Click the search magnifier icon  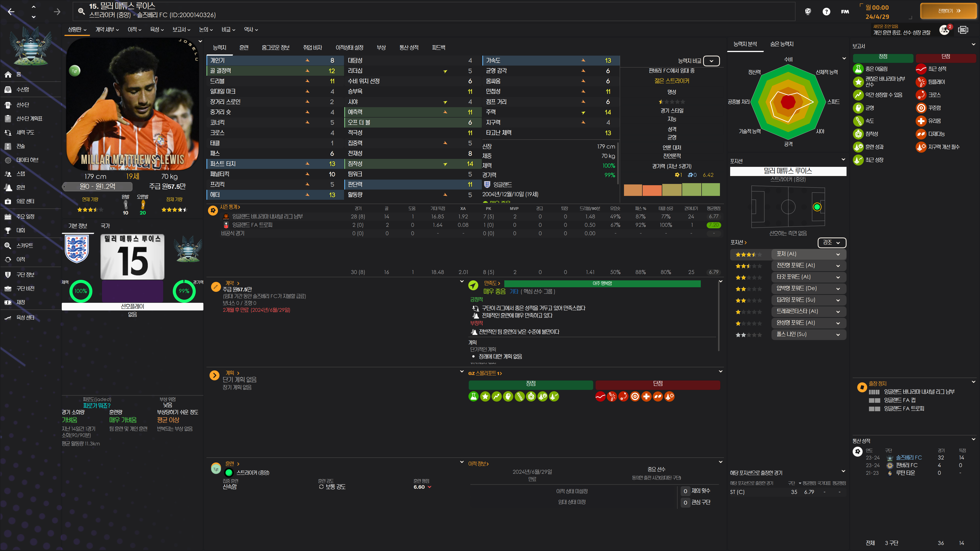point(81,11)
